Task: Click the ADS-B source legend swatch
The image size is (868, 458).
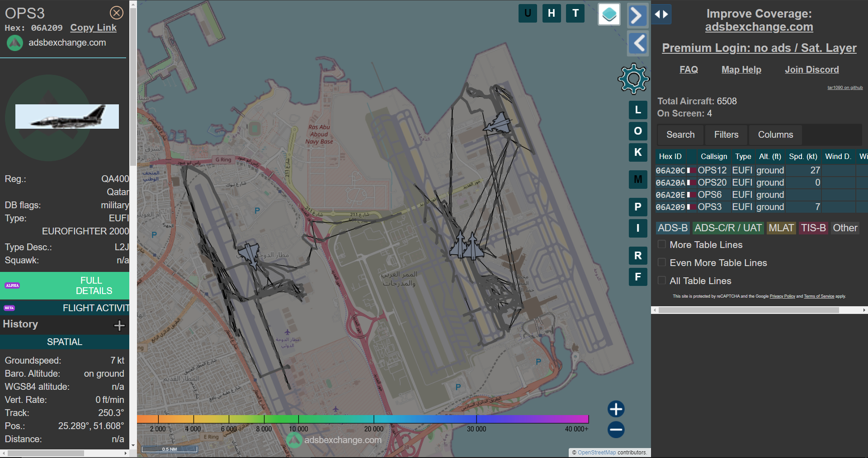Action: click(673, 228)
